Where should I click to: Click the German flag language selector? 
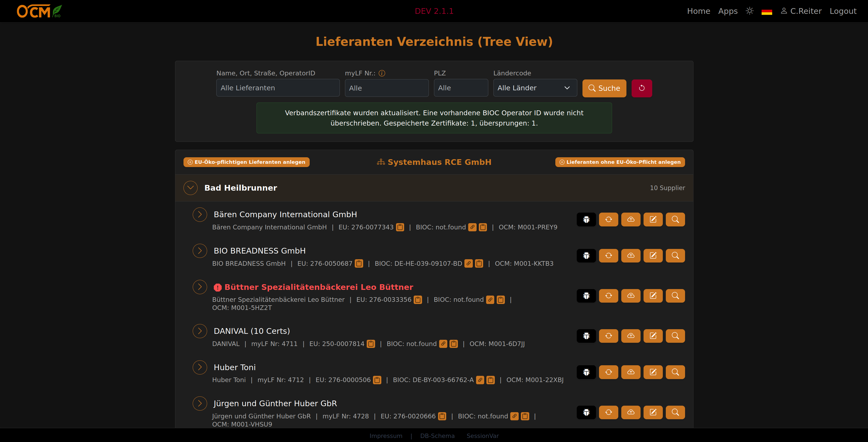[x=766, y=12]
